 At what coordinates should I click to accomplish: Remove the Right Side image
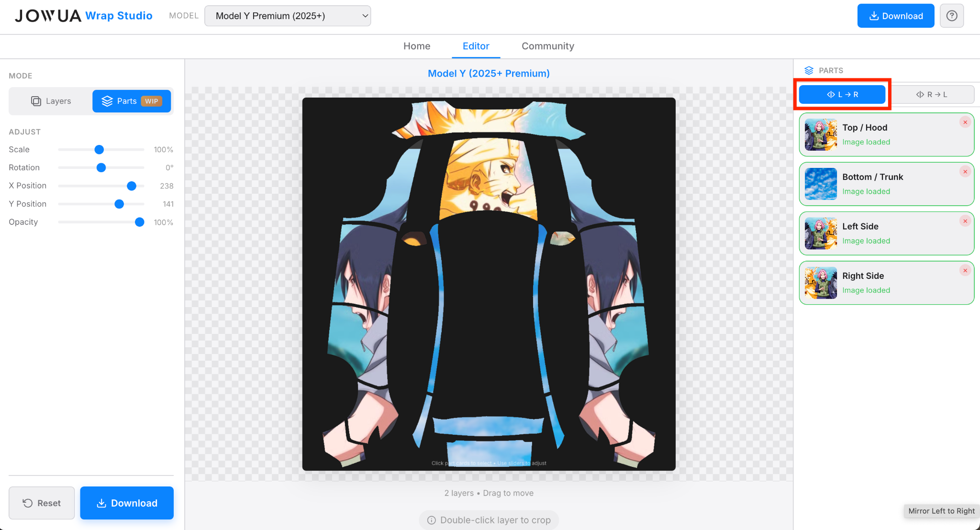[x=965, y=271]
